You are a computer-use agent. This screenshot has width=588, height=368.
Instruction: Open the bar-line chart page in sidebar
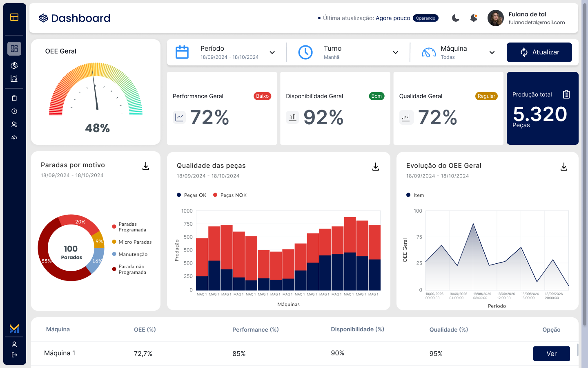coord(14,79)
